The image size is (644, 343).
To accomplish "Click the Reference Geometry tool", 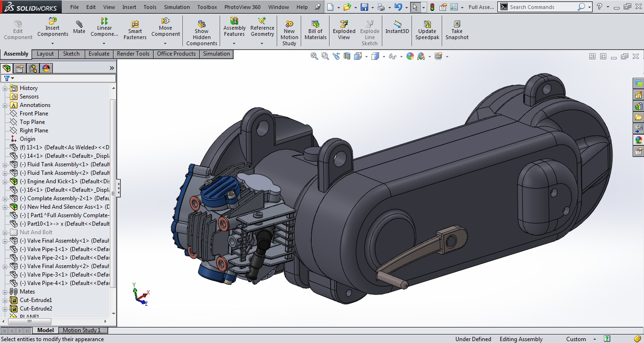I will [262, 27].
